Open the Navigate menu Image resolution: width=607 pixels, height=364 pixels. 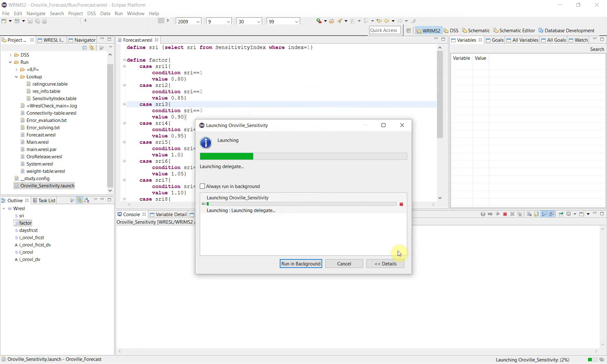pos(36,14)
